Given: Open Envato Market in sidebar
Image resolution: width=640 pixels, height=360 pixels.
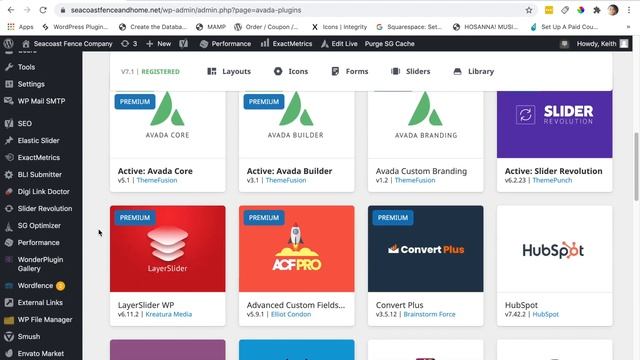Looking at the screenshot, I should (40, 353).
